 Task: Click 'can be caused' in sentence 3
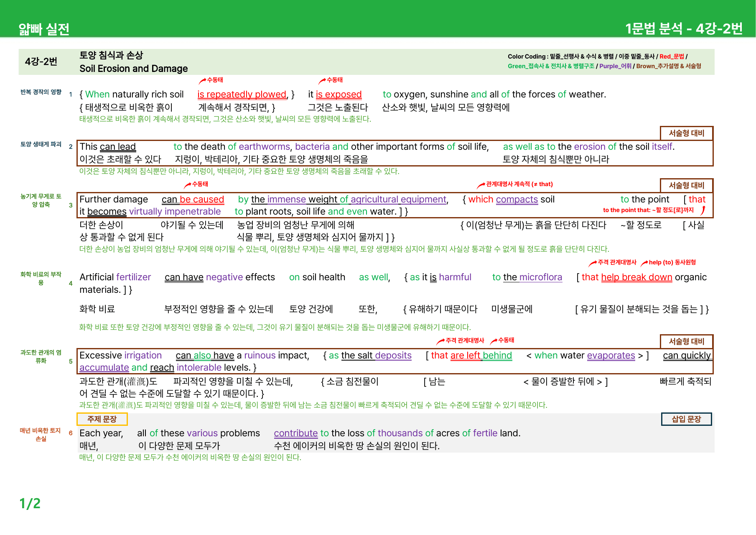(193, 200)
